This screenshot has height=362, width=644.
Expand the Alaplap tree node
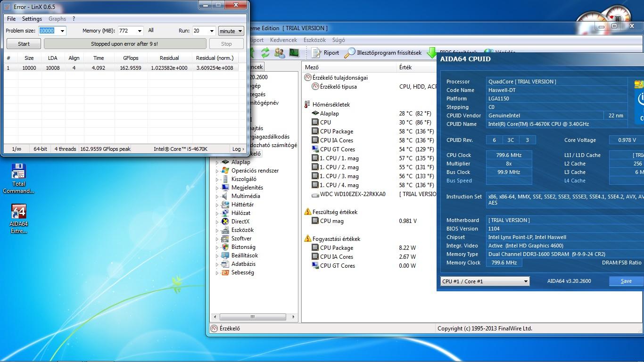click(x=217, y=163)
